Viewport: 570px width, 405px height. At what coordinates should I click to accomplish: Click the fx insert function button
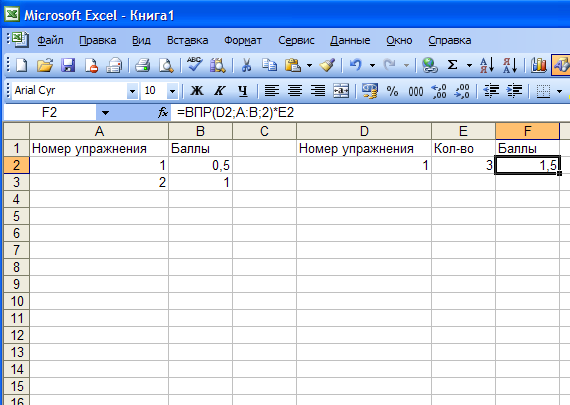(163, 113)
